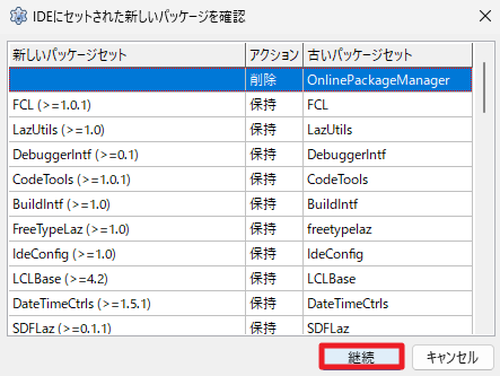
Task: Click the アクション column header
Action: click(x=274, y=55)
